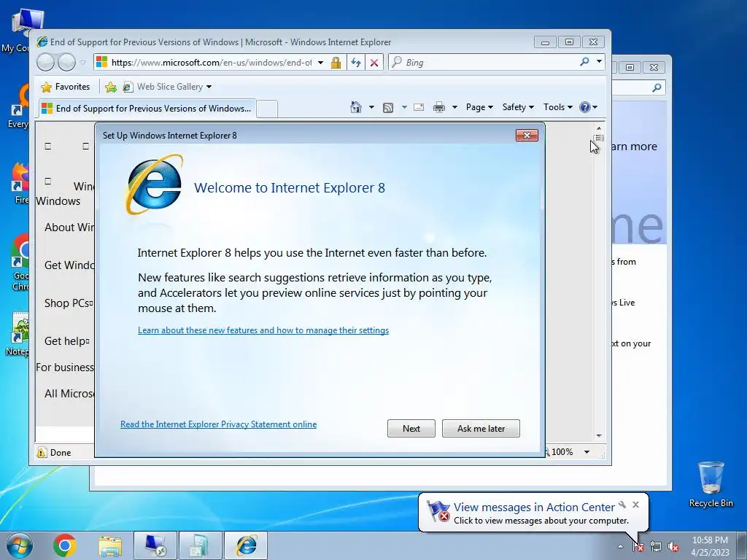Click the Home icon in command bar
747x560 pixels.
(x=356, y=107)
